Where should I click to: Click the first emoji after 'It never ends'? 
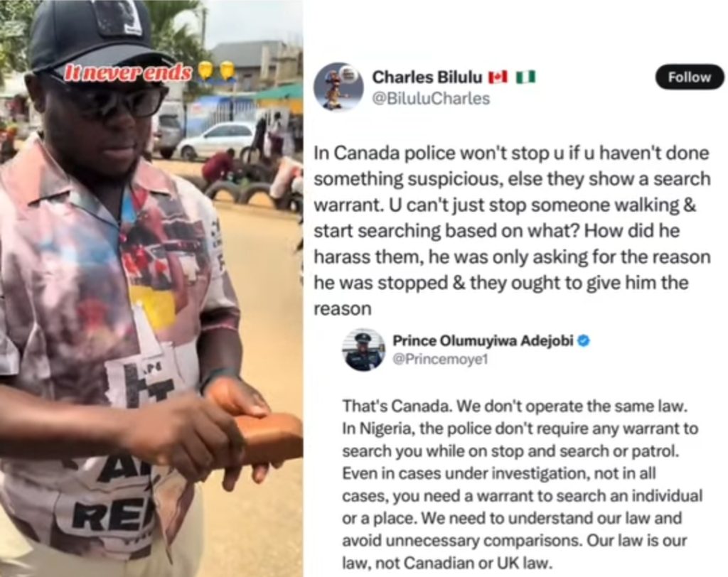coord(205,71)
